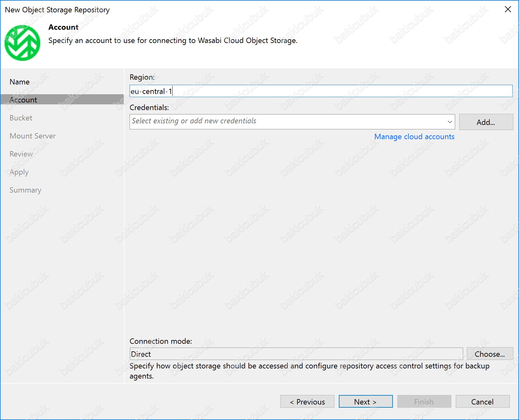Click the Wasabi logo icon
Image resolution: width=519 pixels, height=420 pixels.
(22, 43)
